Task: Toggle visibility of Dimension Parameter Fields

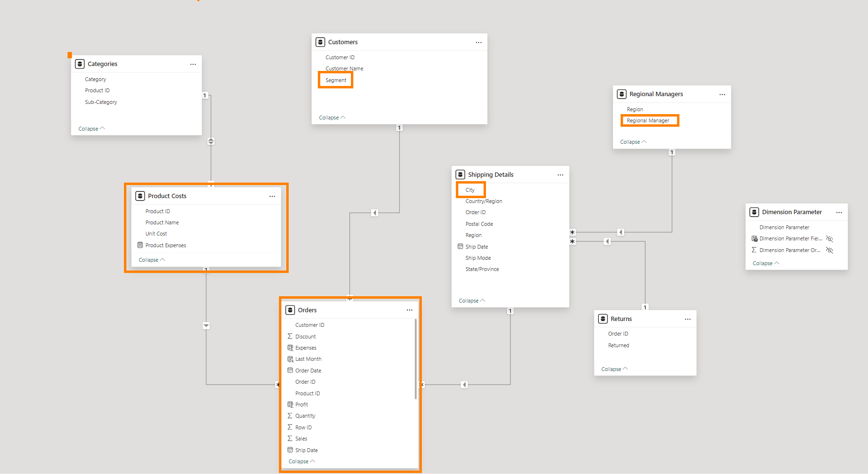Action: click(x=830, y=239)
